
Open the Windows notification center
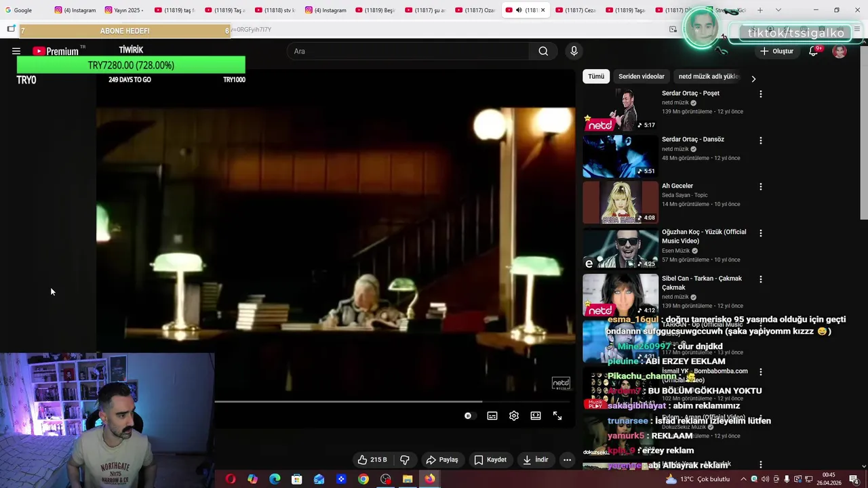[854, 479]
